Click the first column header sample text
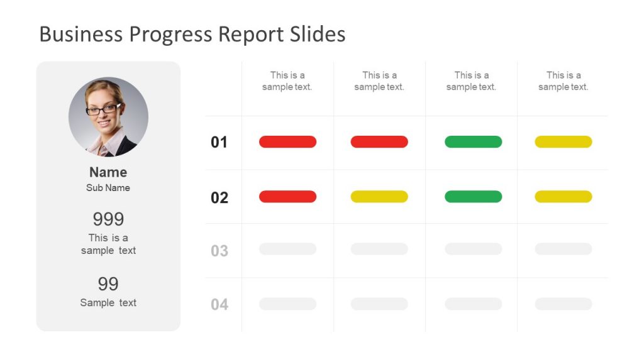Image resolution: width=644 pixels, height=362 pixels. [287, 81]
